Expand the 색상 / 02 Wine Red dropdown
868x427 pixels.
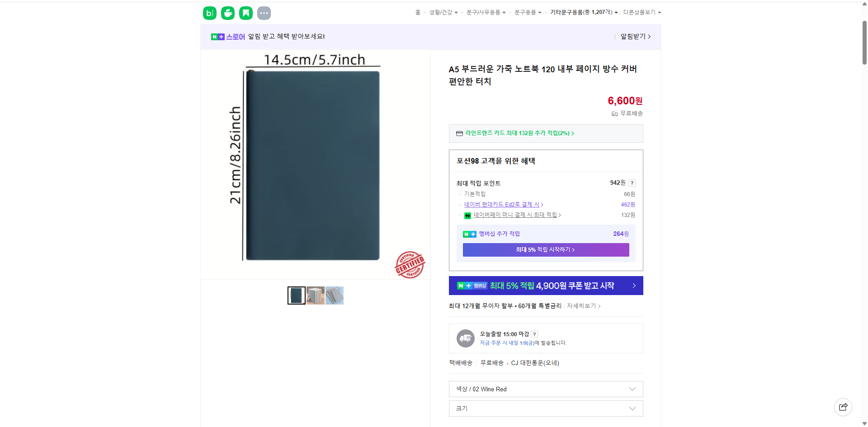tap(545, 389)
